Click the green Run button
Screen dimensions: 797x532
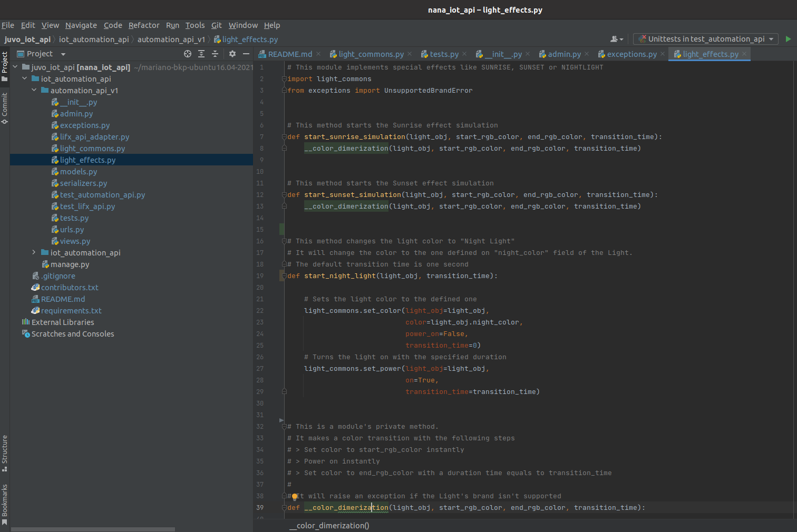788,39
